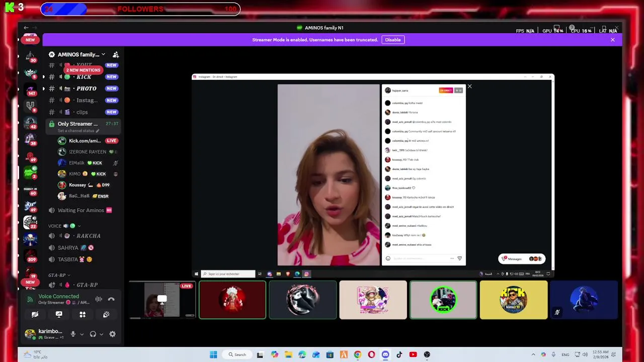
Task: Click user RaG_HaR in voice list
Action: pos(88,196)
